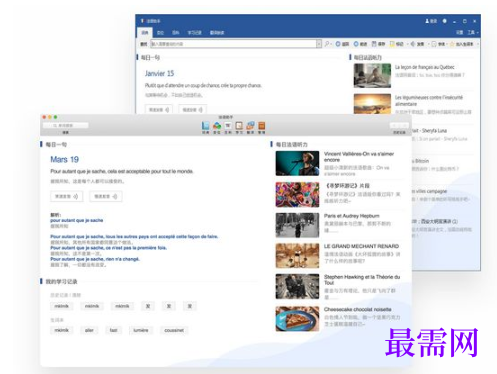Click the save disk icon in Windows toolbar
The height and width of the screenshot is (374, 497).
click(374, 44)
